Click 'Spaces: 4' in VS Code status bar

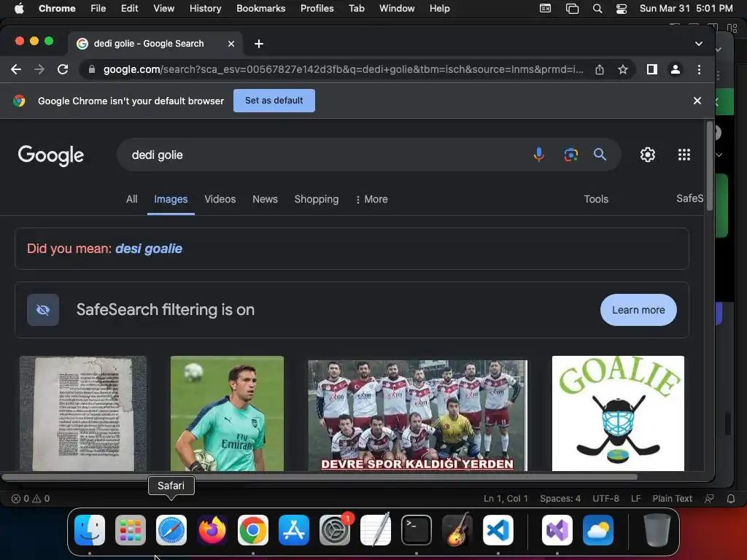(560, 499)
